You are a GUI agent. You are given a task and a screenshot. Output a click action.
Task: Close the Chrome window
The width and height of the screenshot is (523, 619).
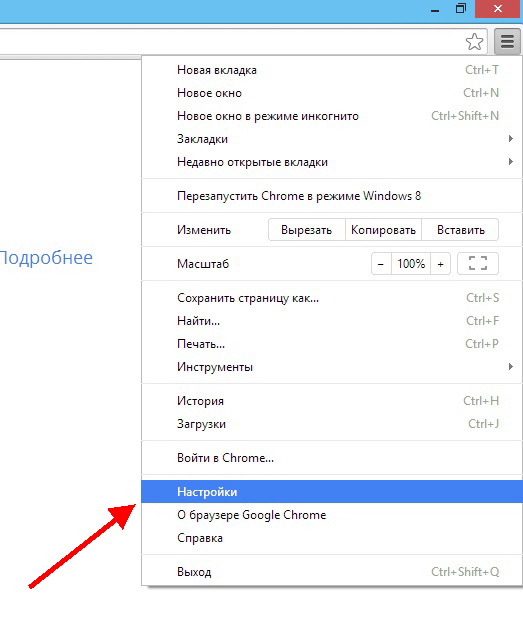tap(498, 9)
